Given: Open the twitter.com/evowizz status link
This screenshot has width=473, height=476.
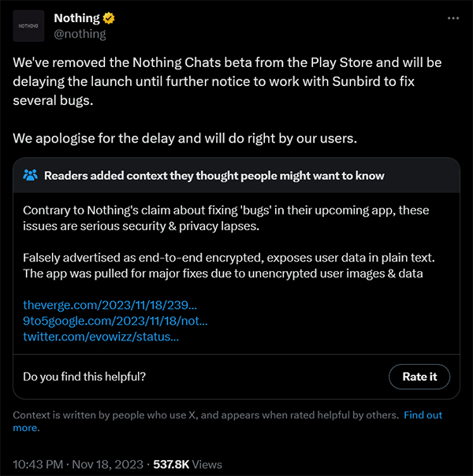Looking at the screenshot, I should pos(101,337).
